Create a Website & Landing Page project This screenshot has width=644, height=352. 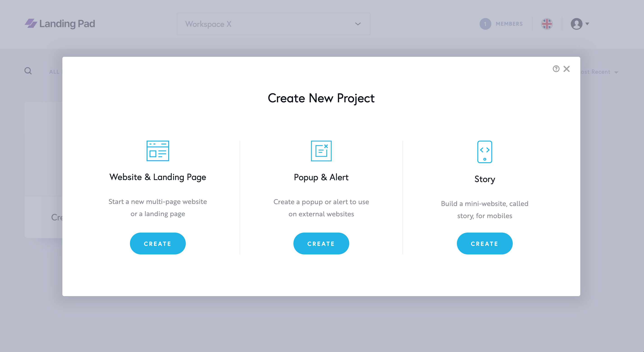(x=157, y=243)
